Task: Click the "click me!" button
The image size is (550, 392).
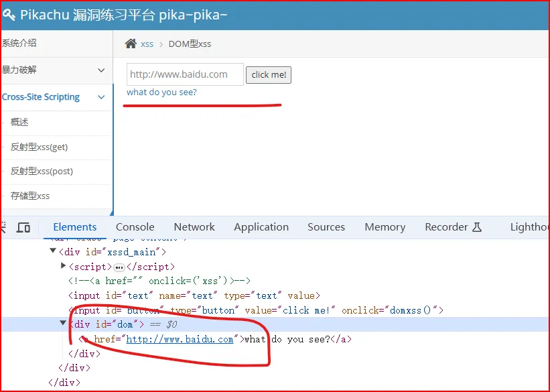Action: pos(269,75)
